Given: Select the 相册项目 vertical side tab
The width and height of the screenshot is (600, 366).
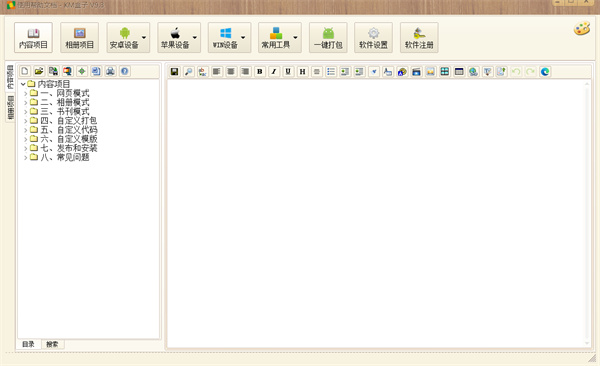Looking at the screenshot, I should pyautogui.click(x=10, y=107).
